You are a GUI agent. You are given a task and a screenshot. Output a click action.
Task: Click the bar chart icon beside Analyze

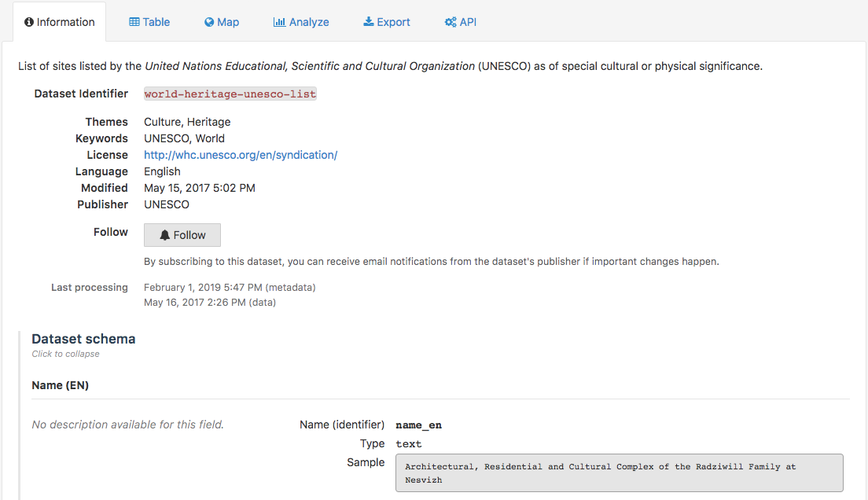279,22
